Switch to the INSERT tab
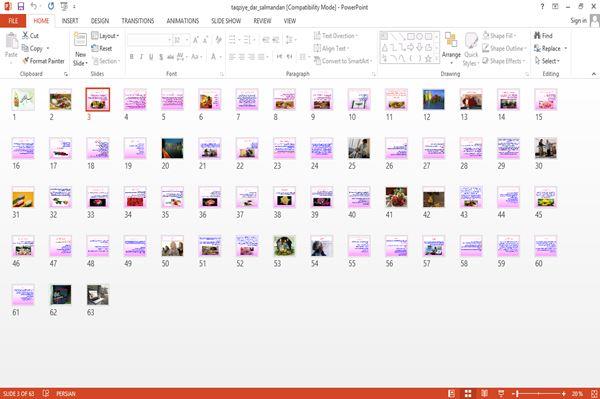 pos(70,21)
